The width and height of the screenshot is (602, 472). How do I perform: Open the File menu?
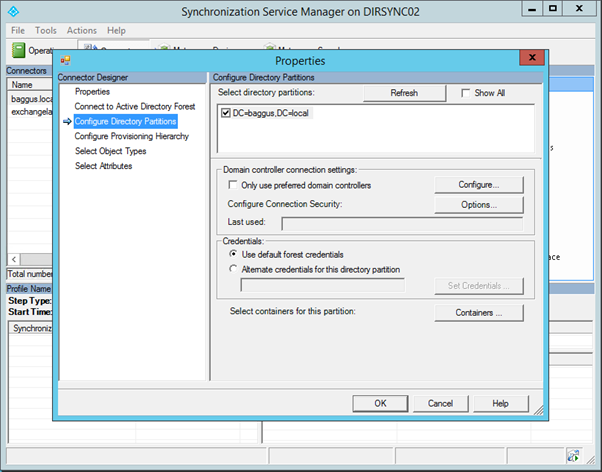pos(18,31)
